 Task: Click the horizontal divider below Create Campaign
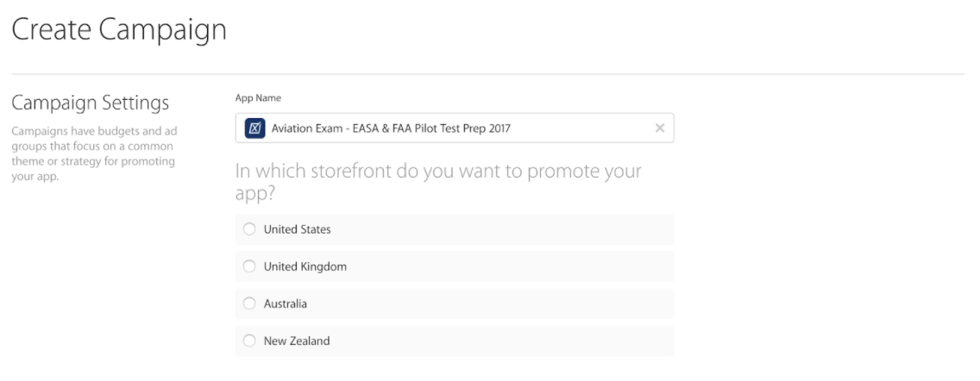point(487,74)
